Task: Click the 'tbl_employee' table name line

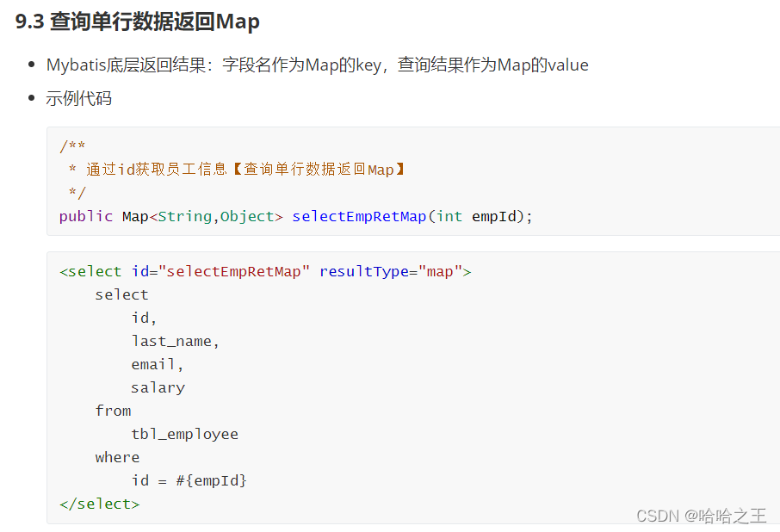Action: 184,434
